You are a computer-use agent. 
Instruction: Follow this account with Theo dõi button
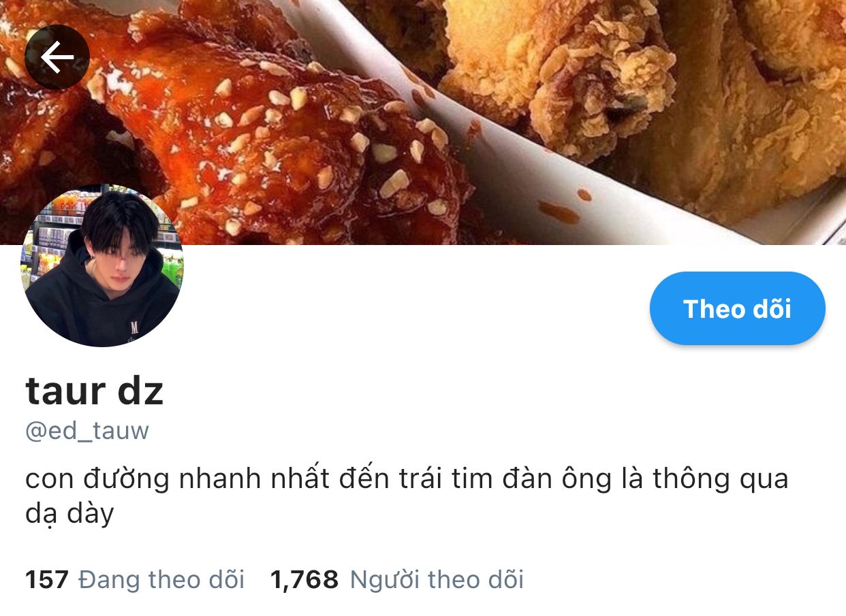737,308
